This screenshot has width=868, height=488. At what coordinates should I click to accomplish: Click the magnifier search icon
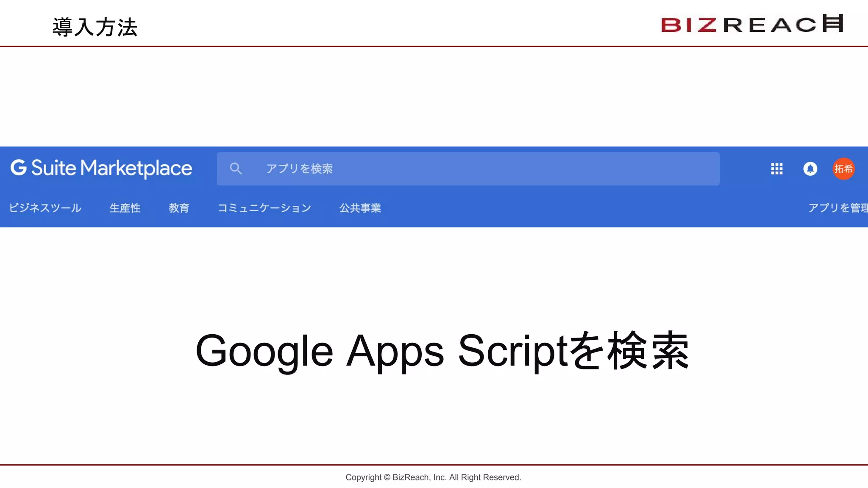236,169
